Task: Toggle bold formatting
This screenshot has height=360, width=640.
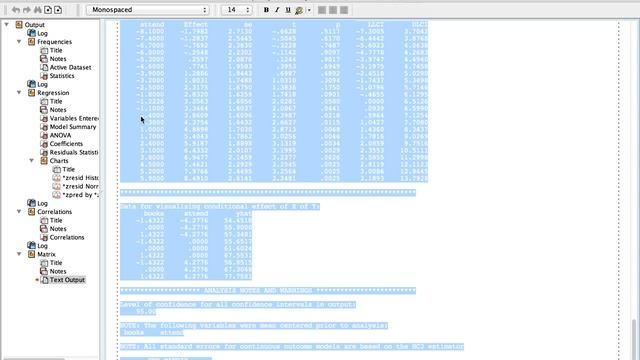Action: coord(266,10)
